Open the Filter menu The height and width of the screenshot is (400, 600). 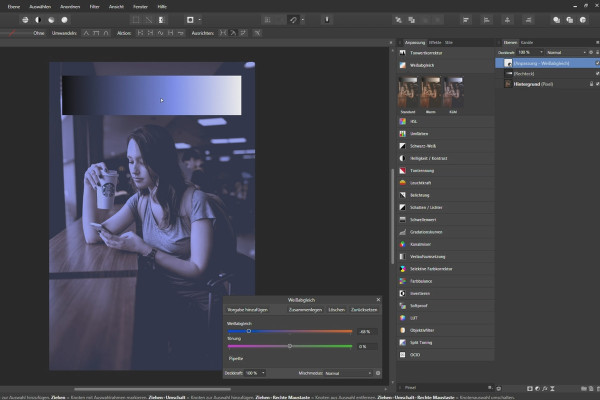[x=95, y=7]
